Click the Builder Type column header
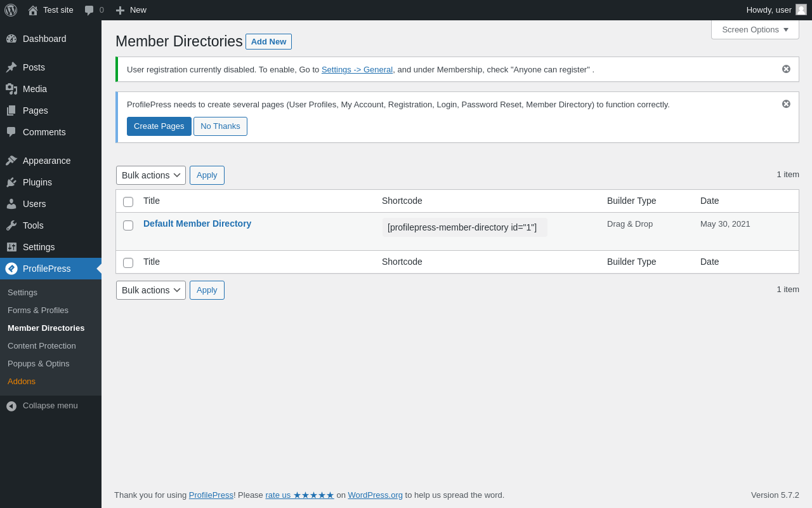Image resolution: width=812 pixels, height=508 pixels. 632,201
